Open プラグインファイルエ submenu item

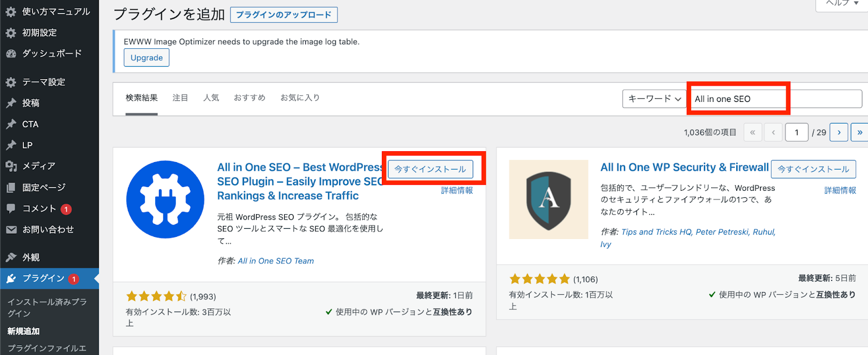tap(47, 348)
